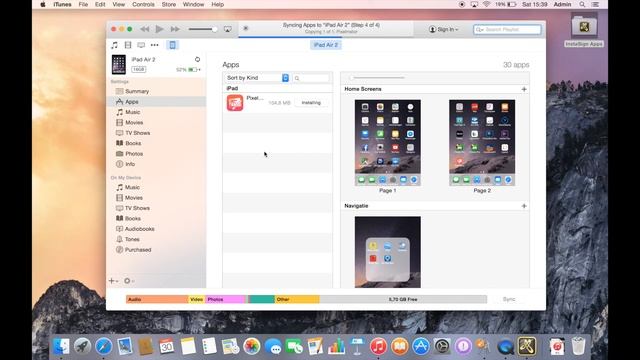
Task: Open the Sign In account dropdown
Action: (x=443, y=29)
